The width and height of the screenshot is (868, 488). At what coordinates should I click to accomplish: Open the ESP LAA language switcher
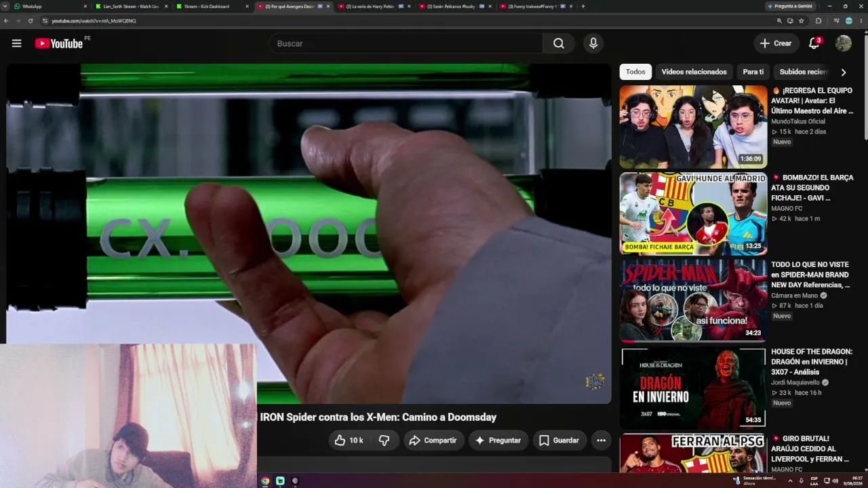click(x=814, y=481)
